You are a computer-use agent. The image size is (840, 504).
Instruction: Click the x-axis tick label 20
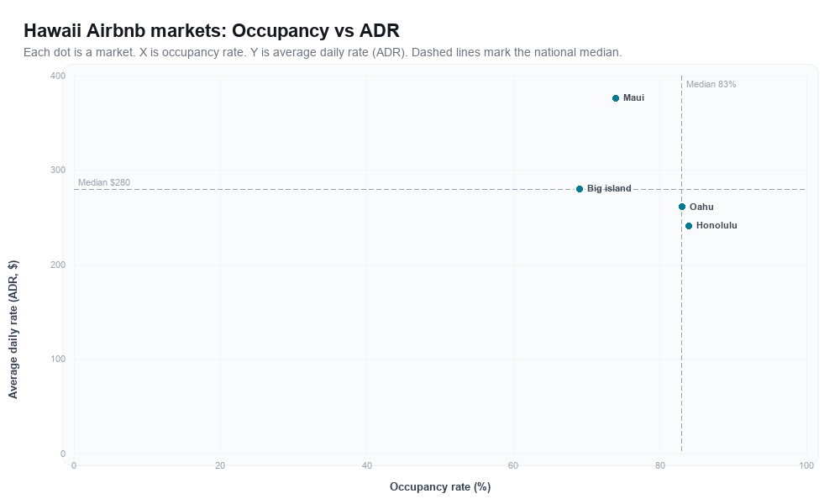point(220,466)
